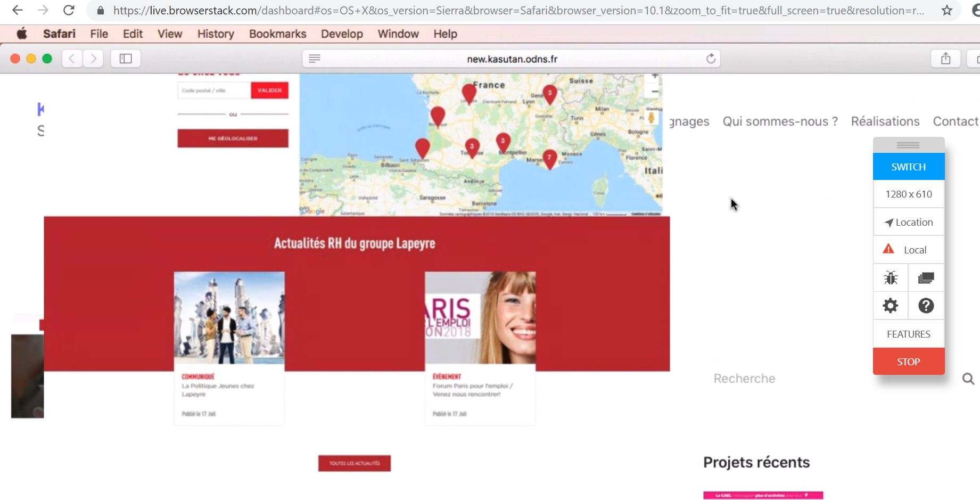The image size is (980, 500).
Task: Reload the Chrome tab
Action: coord(69,10)
